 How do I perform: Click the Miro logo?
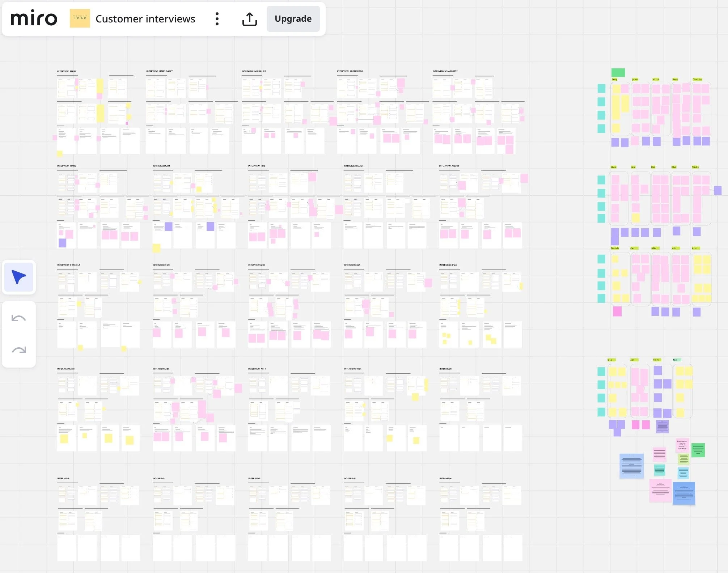coord(34,18)
